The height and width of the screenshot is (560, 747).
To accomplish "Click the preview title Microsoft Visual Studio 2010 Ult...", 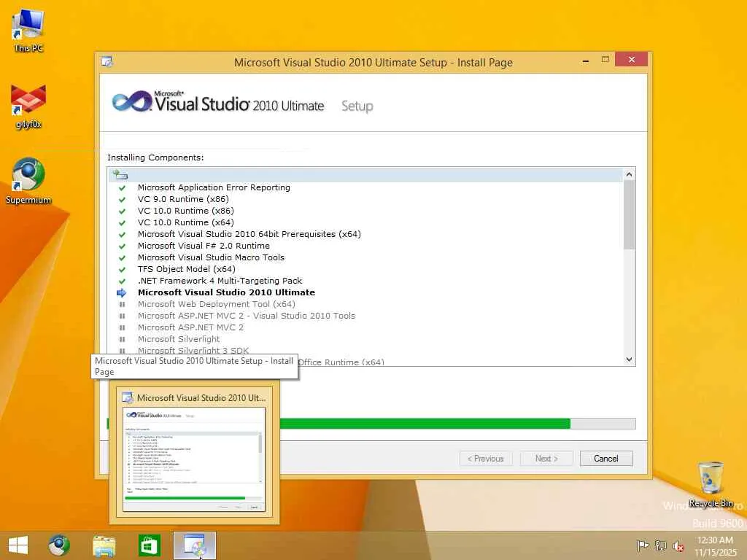I will click(201, 397).
